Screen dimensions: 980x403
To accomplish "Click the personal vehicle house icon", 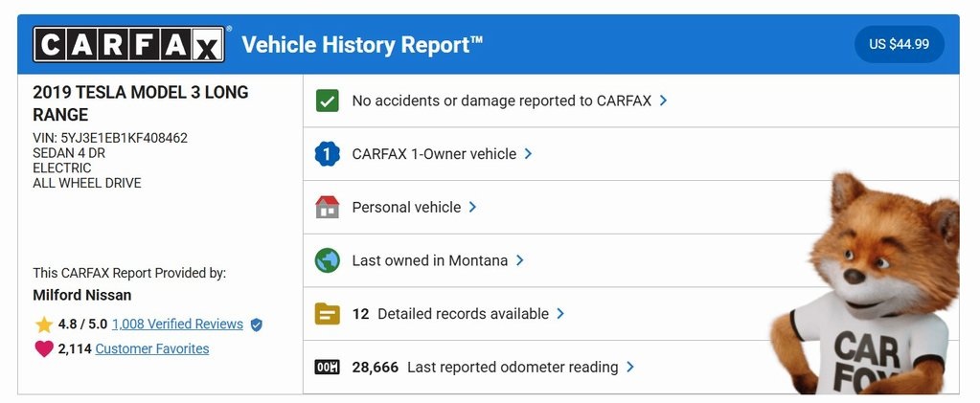I will tap(328, 207).
